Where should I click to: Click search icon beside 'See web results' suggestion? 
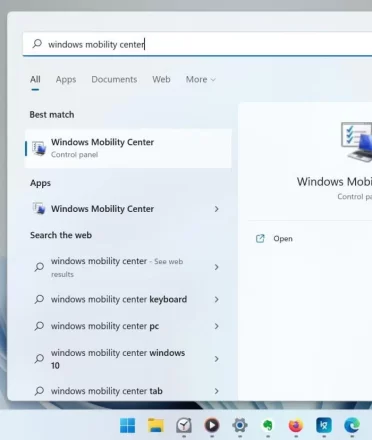click(x=39, y=267)
